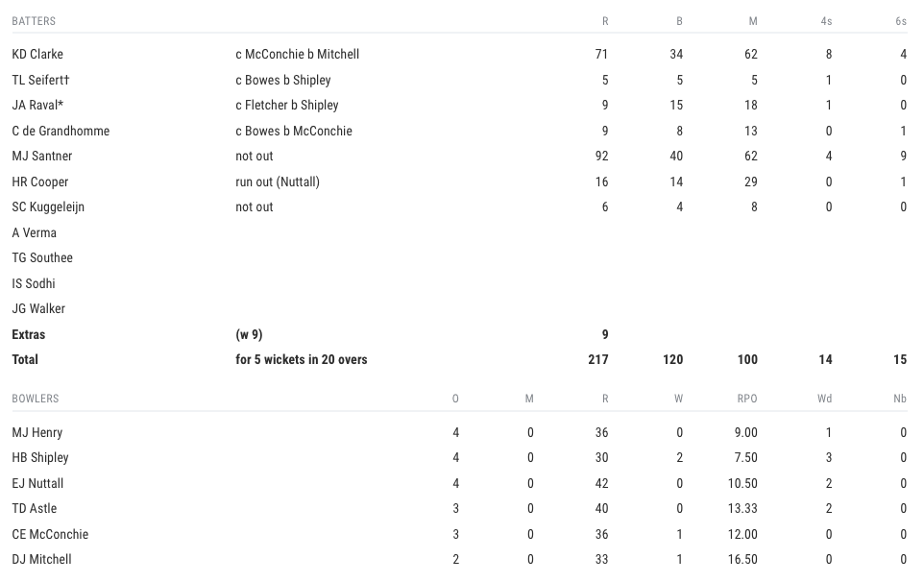
Task: Click MJ Santner's name in batters
Action: pyautogui.click(x=42, y=157)
